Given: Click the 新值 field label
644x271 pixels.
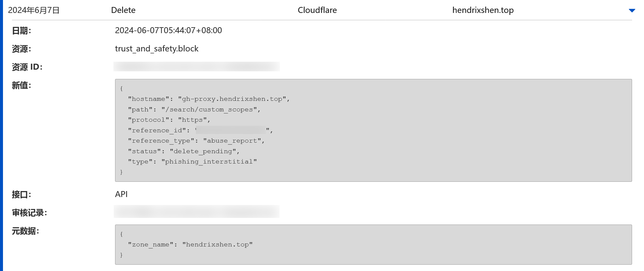Looking at the screenshot, I should [x=22, y=86].
